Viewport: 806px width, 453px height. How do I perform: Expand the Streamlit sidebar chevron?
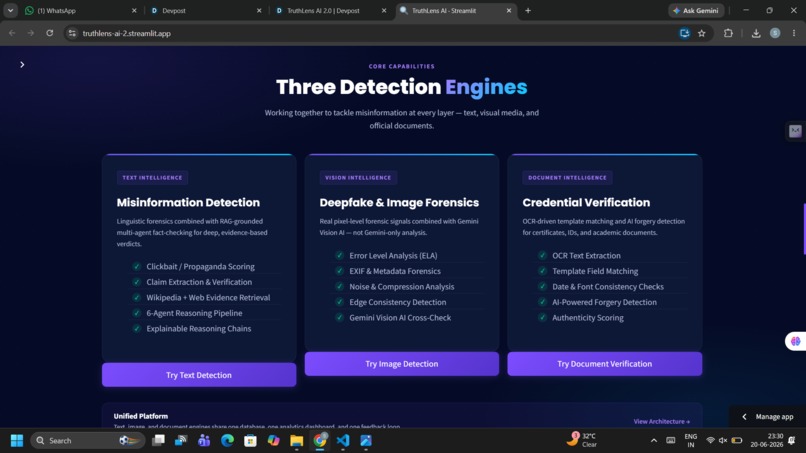pyautogui.click(x=22, y=64)
